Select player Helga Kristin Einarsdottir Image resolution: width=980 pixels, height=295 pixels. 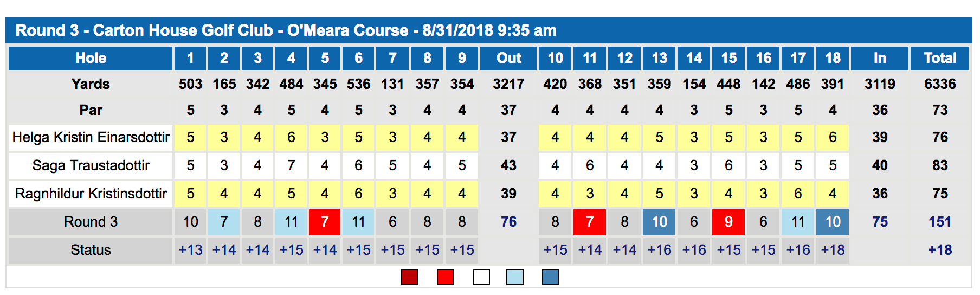(91, 137)
